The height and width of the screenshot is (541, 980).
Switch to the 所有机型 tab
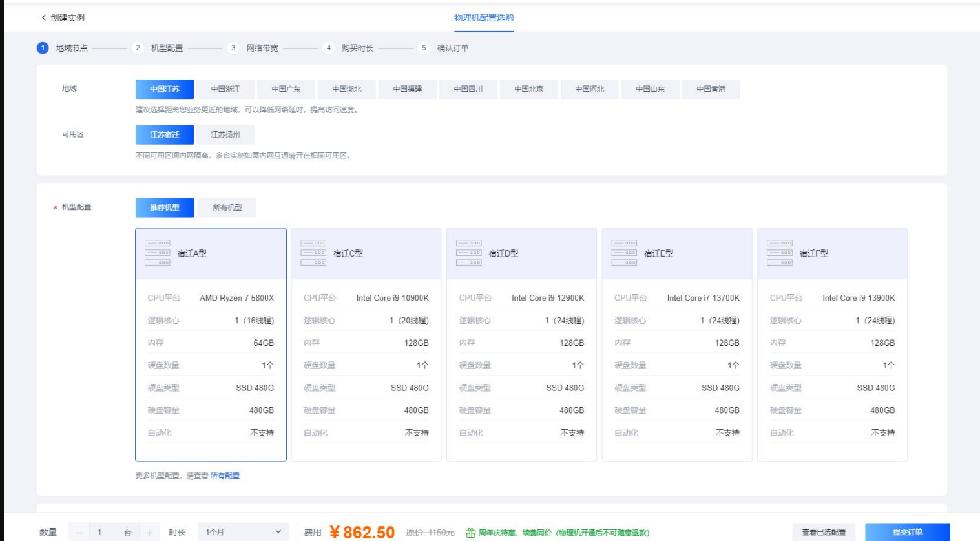point(227,207)
